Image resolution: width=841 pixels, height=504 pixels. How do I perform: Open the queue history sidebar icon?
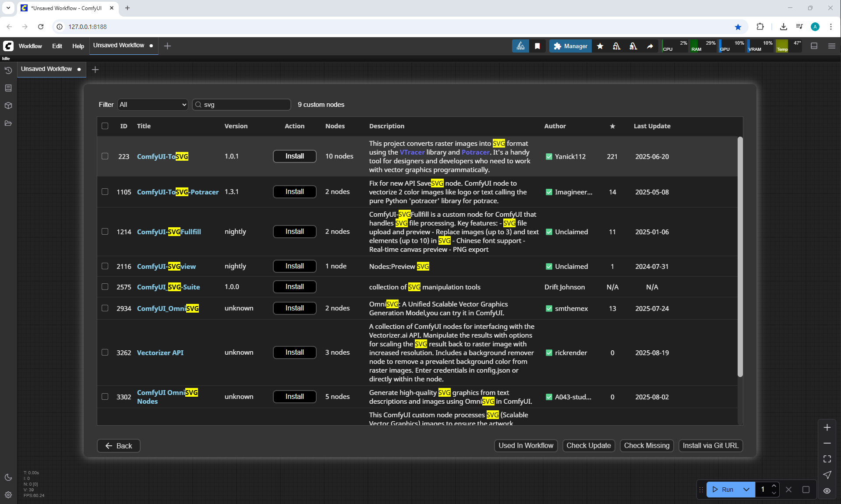point(8,70)
